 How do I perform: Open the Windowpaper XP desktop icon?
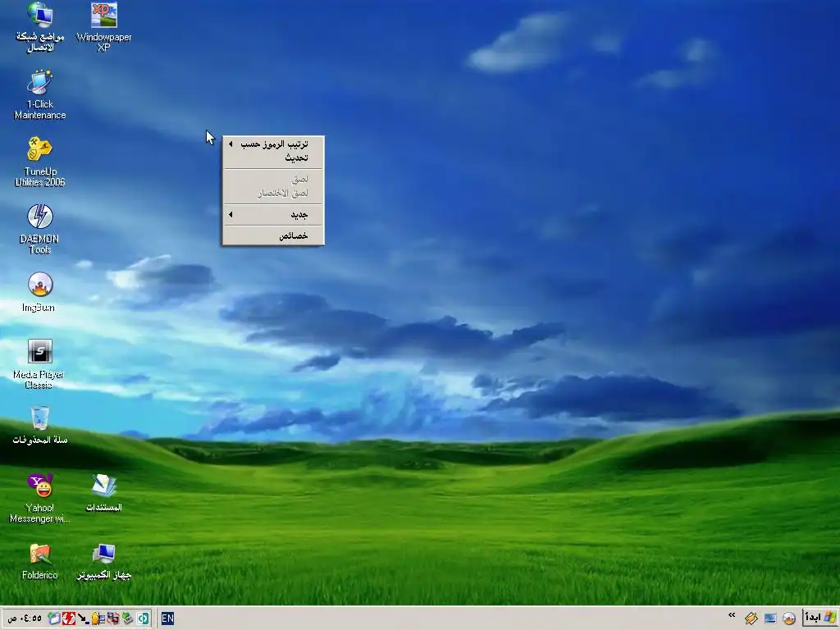tap(104, 27)
